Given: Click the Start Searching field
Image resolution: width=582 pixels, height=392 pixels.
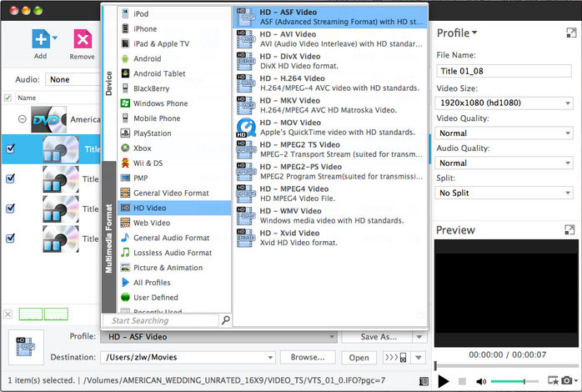Looking at the screenshot, I should [160, 320].
